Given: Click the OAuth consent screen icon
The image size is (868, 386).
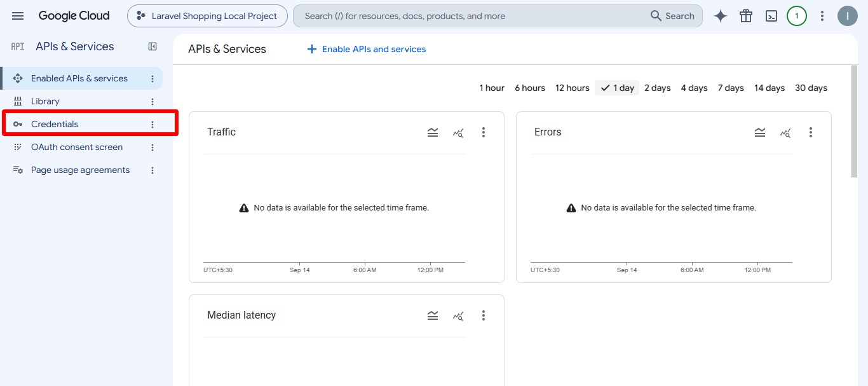Looking at the screenshot, I should pos(18,147).
